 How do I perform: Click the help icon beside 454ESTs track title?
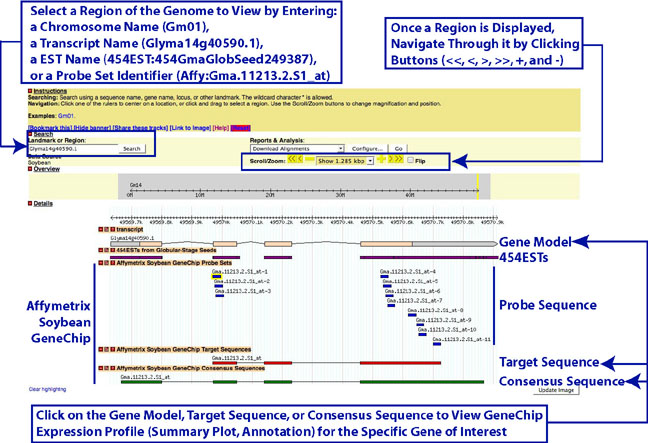coord(112,250)
